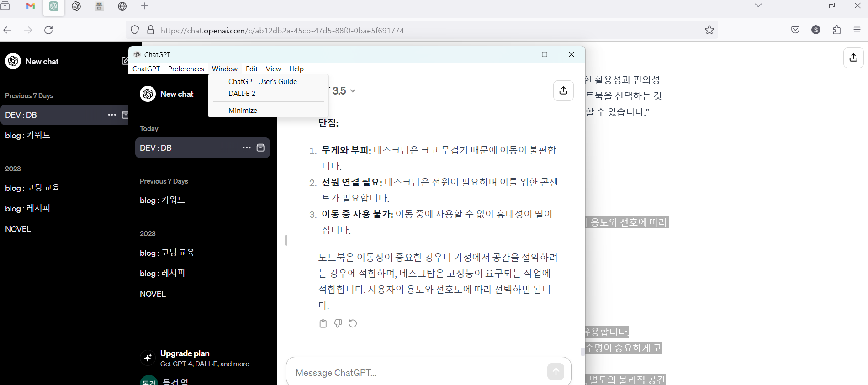This screenshot has height=385, width=868.
Task: Expand the 3.5 model selector chevron
Action: point(353,91)
